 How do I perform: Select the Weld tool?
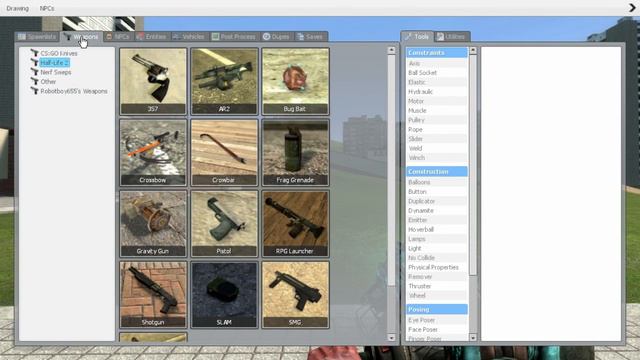coord(437,148)
